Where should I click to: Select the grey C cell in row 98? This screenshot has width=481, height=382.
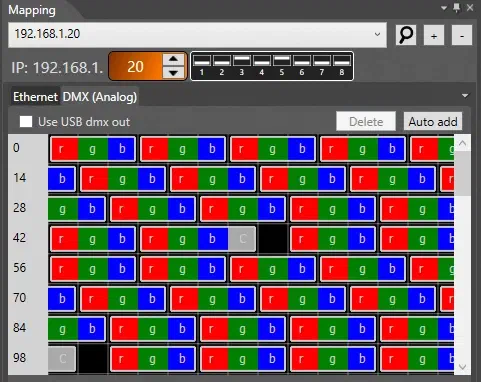[62, 359]
